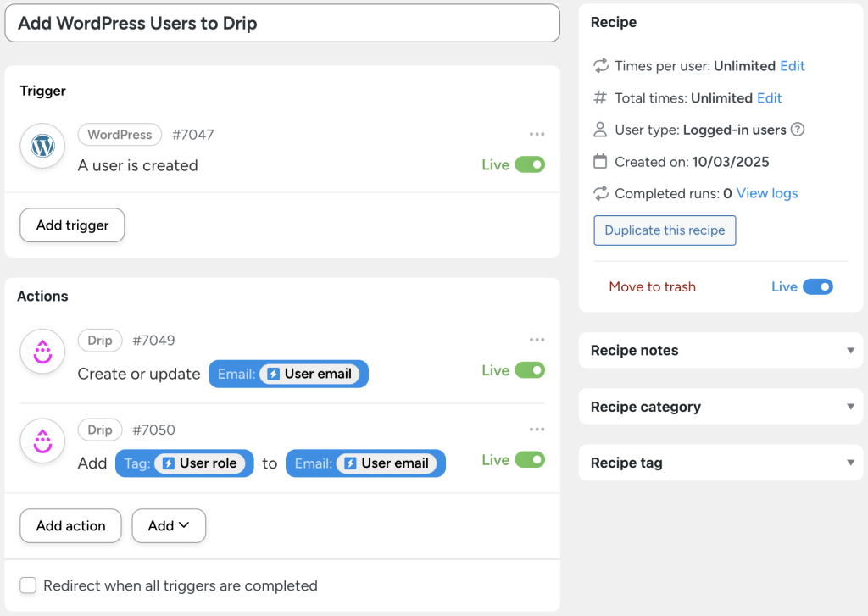Click the Drip icon on the Create or update action
868x616 pixels.
coord(42,351)
